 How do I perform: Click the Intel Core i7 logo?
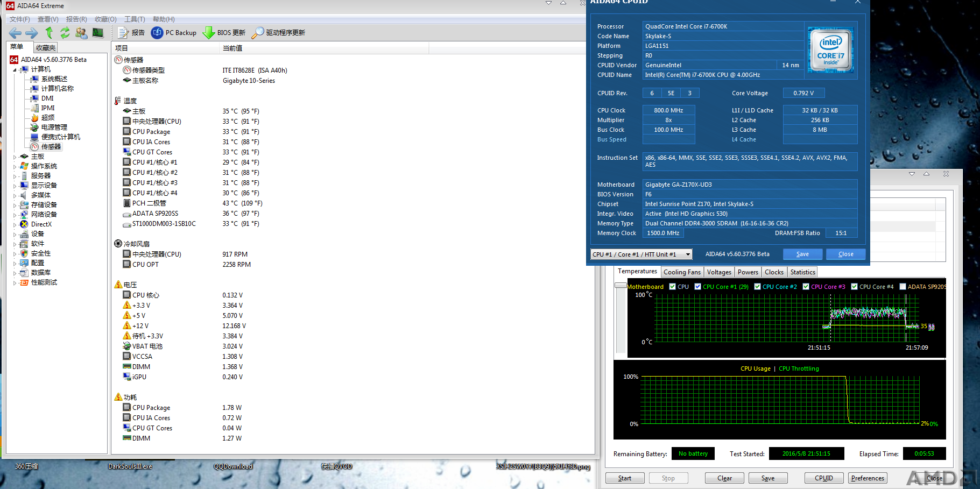(831, 50)
